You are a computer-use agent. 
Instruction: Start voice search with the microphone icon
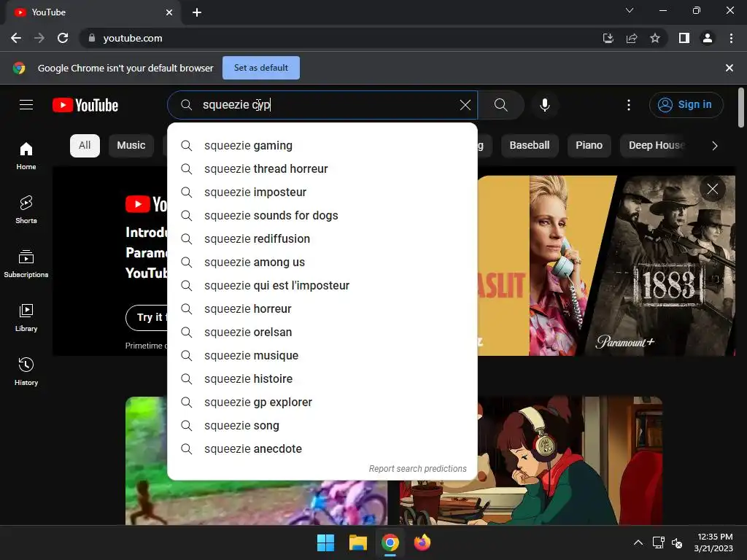(x=544, y=105)
